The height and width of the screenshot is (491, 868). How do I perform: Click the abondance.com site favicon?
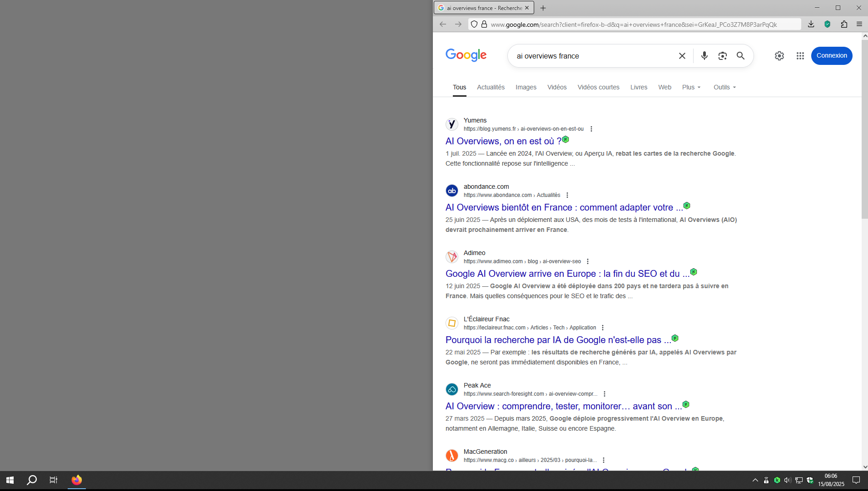(452, 191)
